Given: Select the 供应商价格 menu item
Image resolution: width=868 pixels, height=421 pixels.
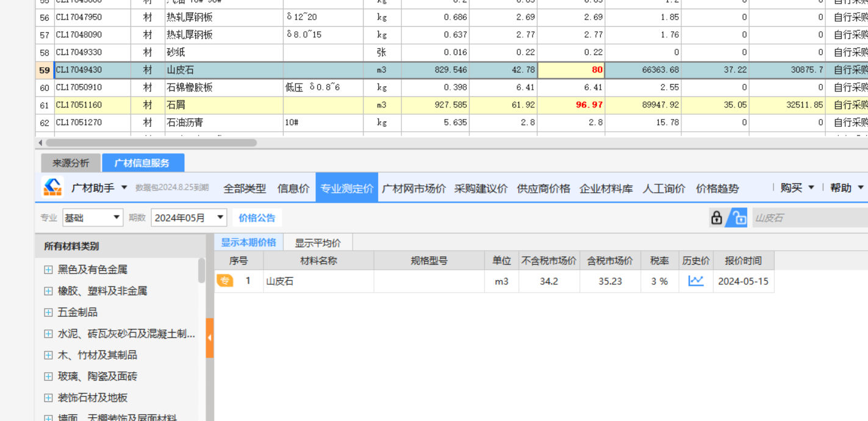Looking at the screenshot, I should [x=543, y=189].
